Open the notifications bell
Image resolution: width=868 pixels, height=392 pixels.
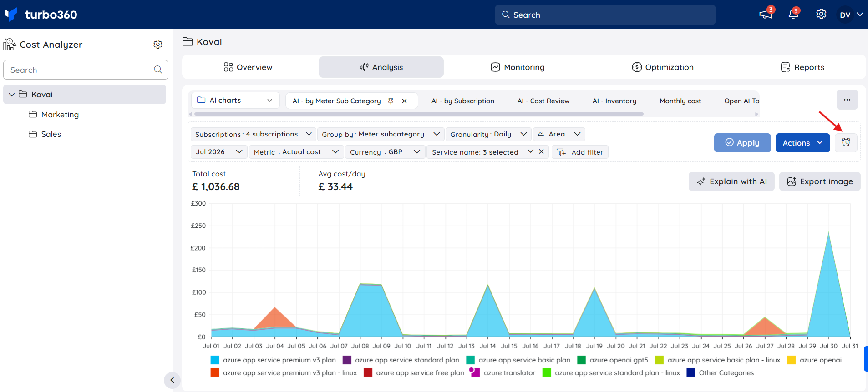tap(793, 14)
